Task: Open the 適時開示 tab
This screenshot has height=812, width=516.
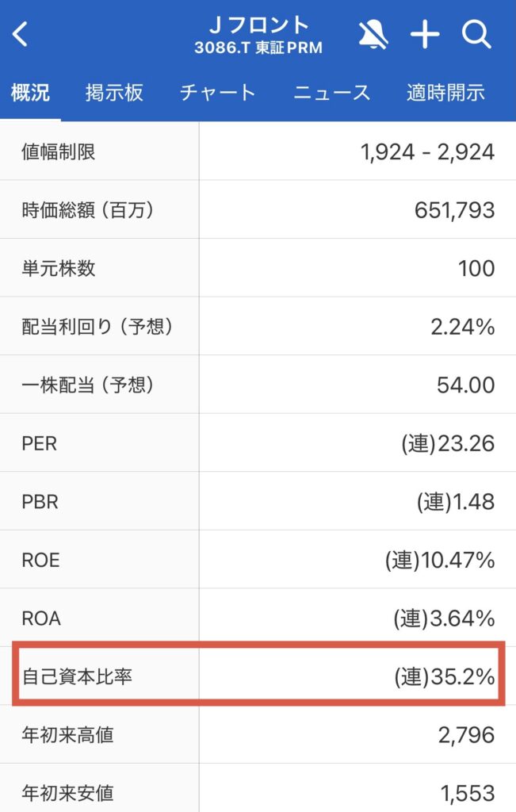Action: pos(445,93)
